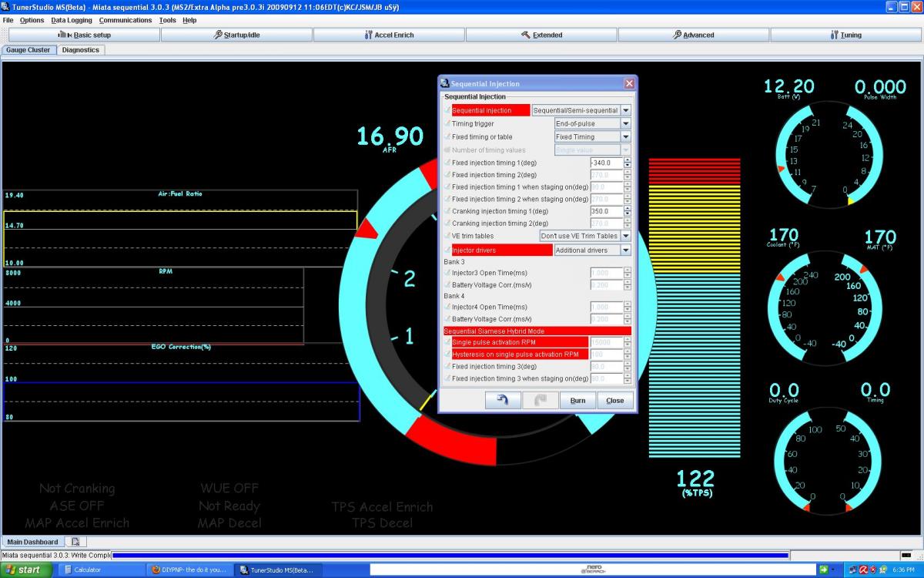Switch to the Diagnostics tab
This screenshot has height=578, width=924.
click(81, 49)
